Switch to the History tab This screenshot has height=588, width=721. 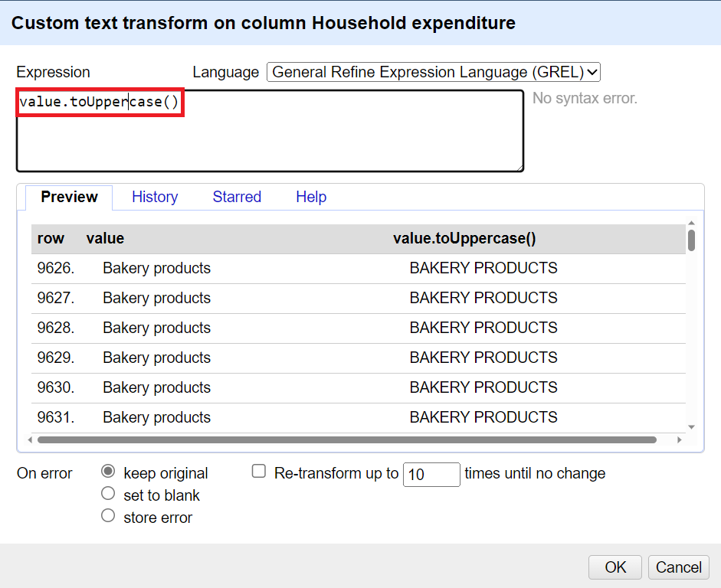tap(155, 197)
